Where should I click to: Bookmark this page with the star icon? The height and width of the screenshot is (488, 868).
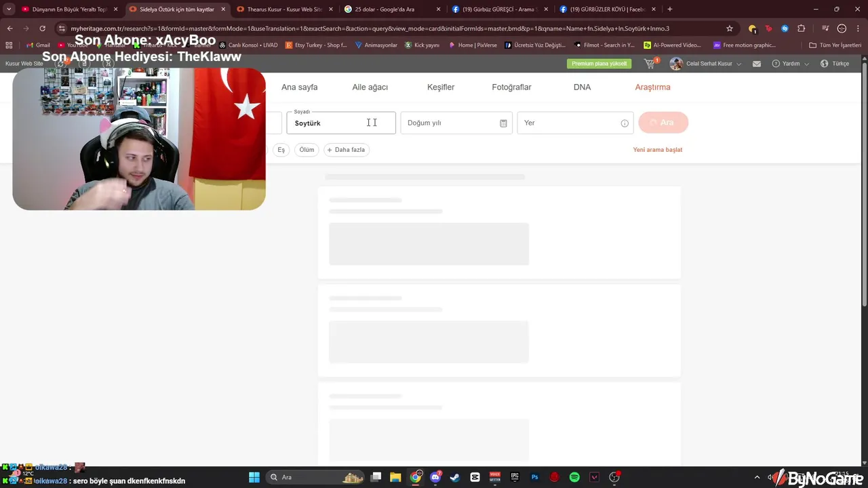pyautogui.click(x=730, y=28)
